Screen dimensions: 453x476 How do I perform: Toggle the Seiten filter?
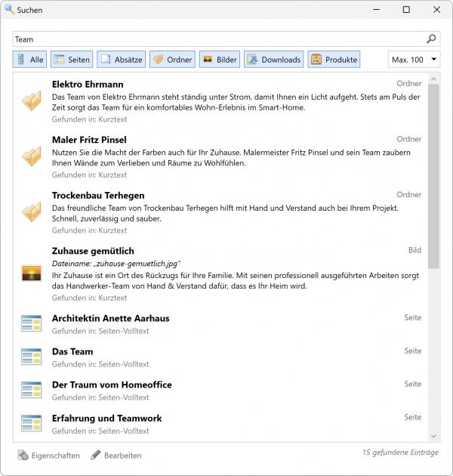click(72, 60)
